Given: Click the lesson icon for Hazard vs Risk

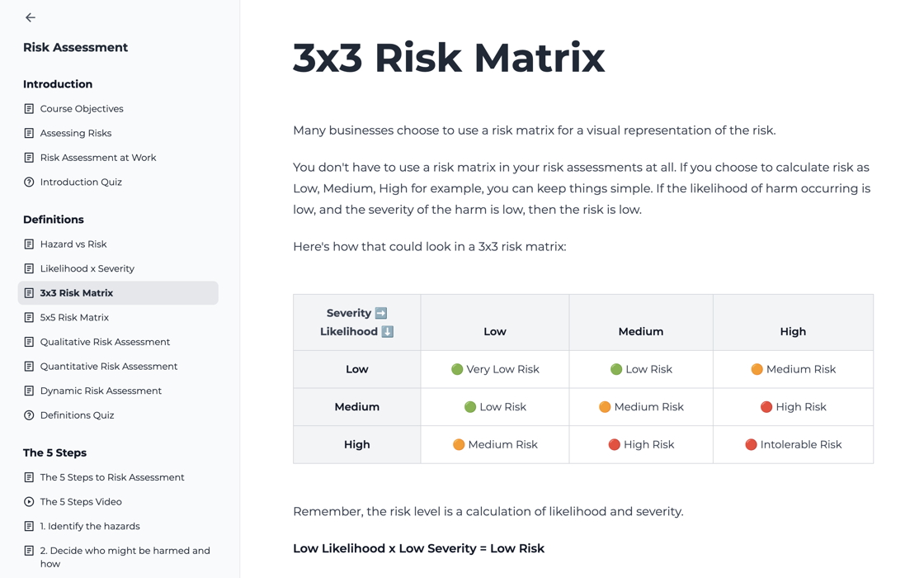Looking at the screenshot, I should [30, 244].
